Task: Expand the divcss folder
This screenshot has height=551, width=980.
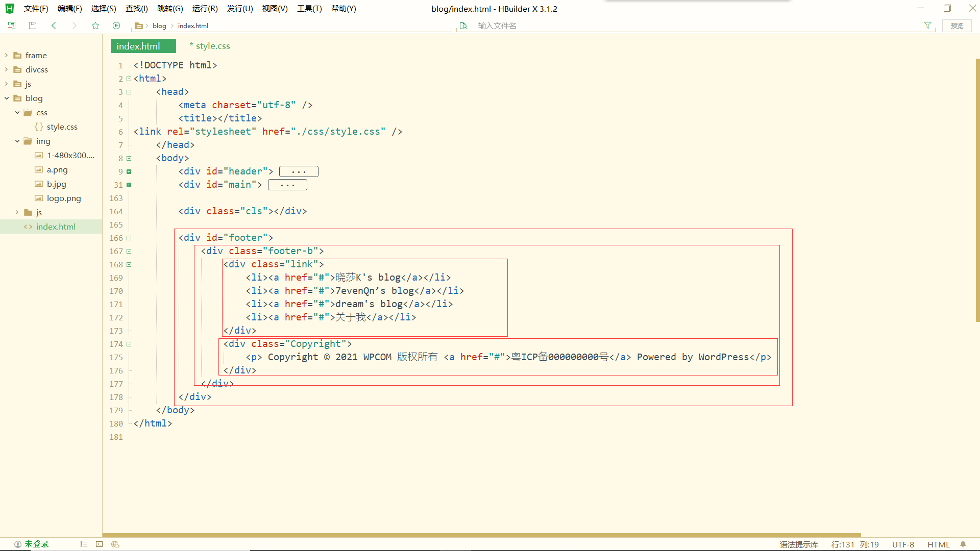Action: [x=6, y=69]
